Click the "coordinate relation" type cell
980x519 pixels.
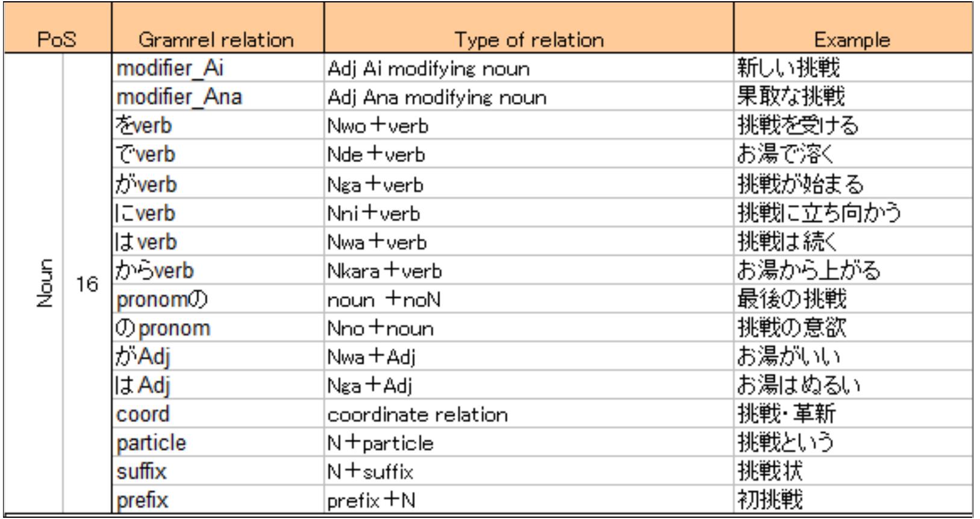pos(417,415)
